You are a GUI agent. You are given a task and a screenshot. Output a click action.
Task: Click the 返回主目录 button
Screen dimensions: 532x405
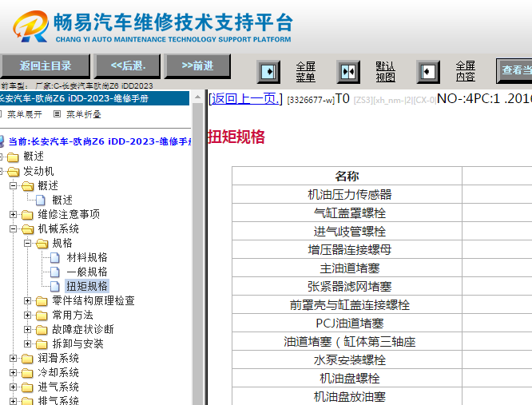pos(45,66)
